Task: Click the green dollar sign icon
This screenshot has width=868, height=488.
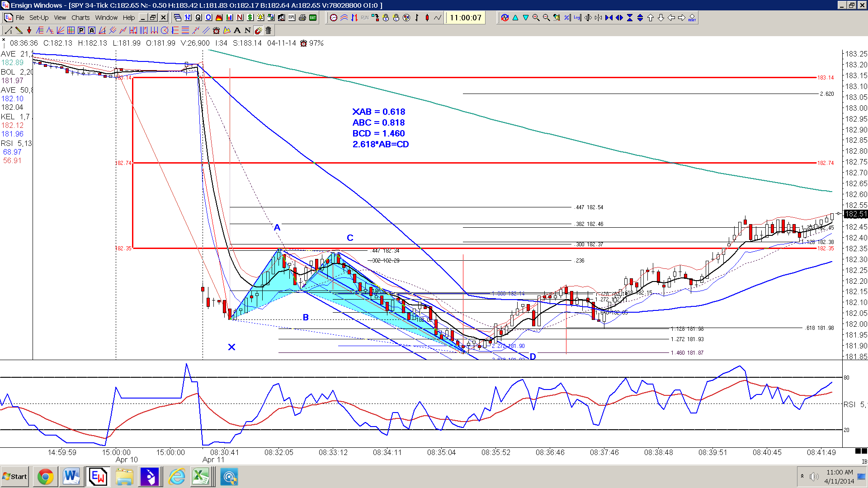Action: (x=250, y=18)
